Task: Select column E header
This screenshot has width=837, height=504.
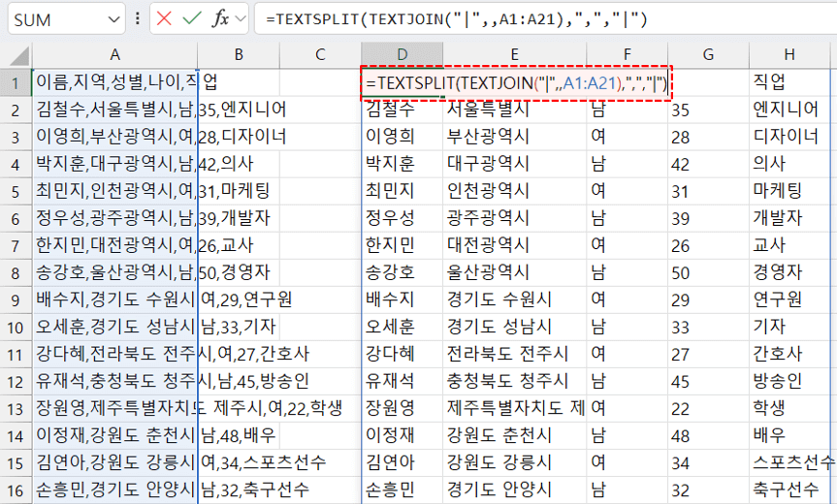Action: tap(515, 55)
